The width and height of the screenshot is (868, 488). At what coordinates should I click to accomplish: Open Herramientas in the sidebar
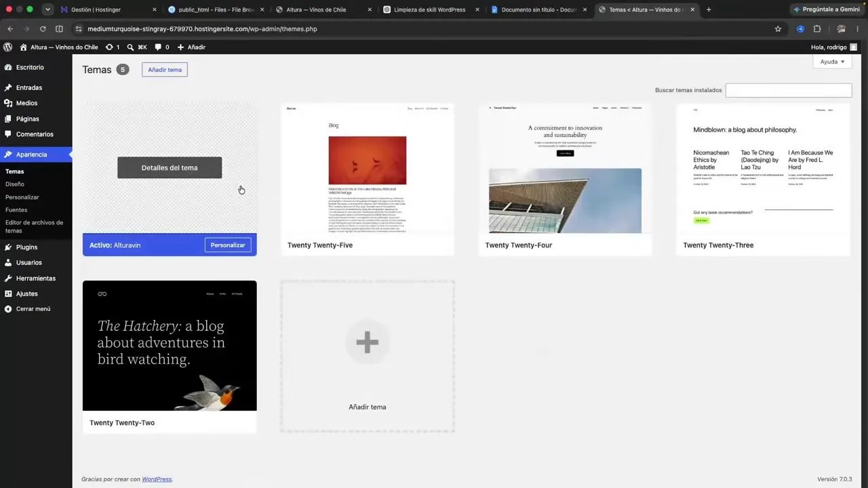pyautogui.click(x=36, y=279)
